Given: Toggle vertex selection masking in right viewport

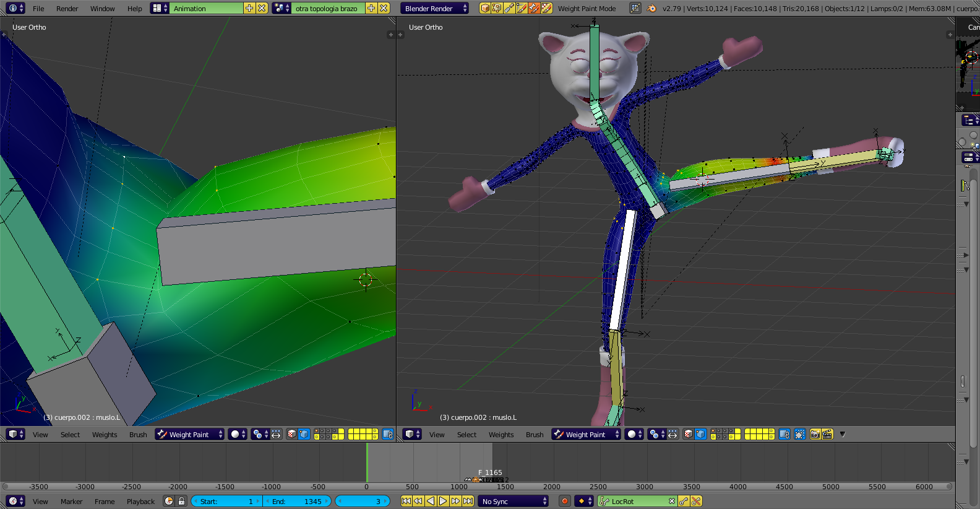Looking at the screenshot, I should tap(700, 434).
